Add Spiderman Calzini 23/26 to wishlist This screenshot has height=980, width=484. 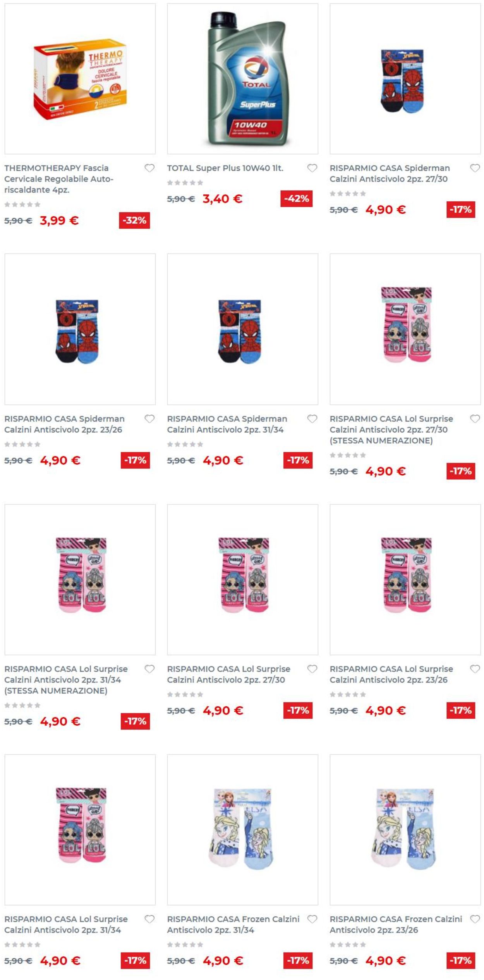click(x=149, y=419)
